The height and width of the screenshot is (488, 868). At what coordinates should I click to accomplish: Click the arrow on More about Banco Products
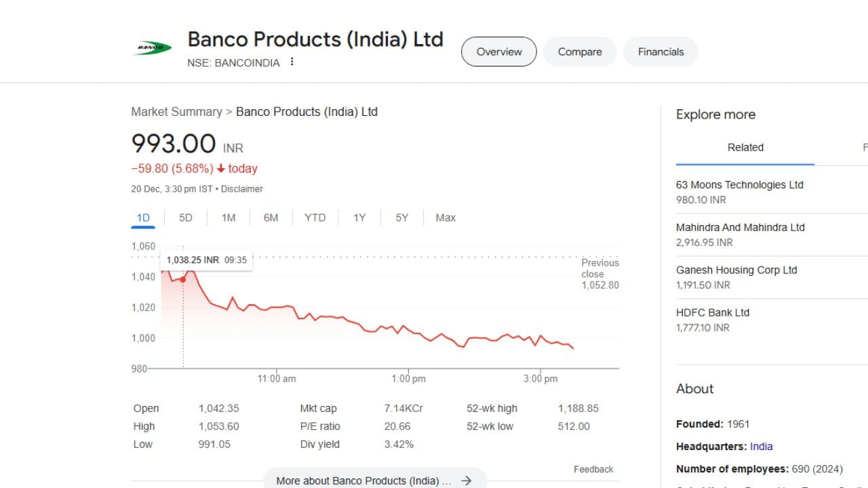466,481
